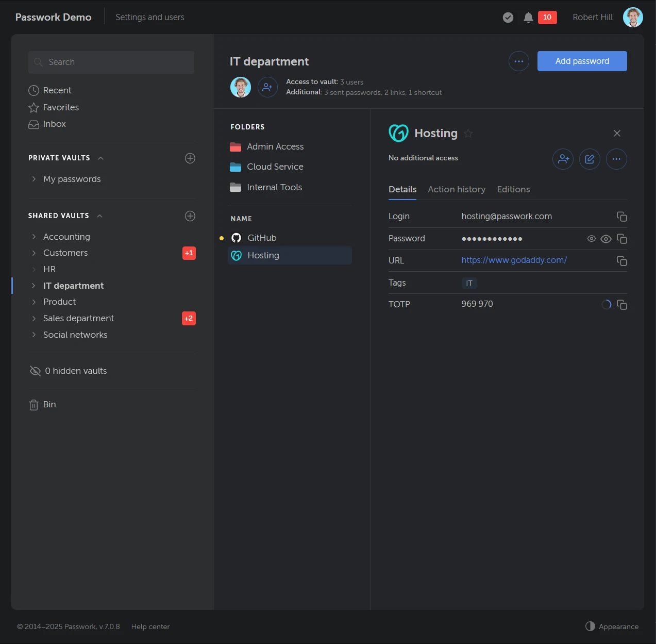The height and width of the screenshot is (644, 656).
Task: Reveal the hidden password with eye icon
Action: point(606,239)
